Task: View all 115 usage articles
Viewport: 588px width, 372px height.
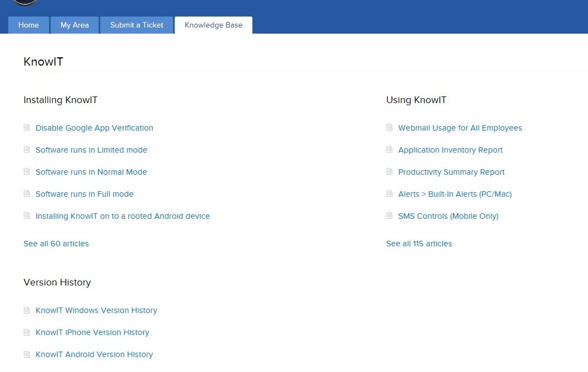Action: (x=419, y=244)
